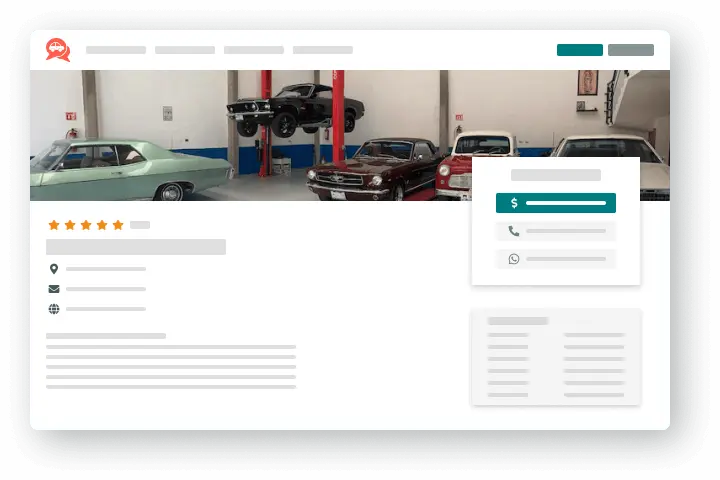Open the fourth navigation item in header
720x480 pixels.
click(x=323, y=50)
